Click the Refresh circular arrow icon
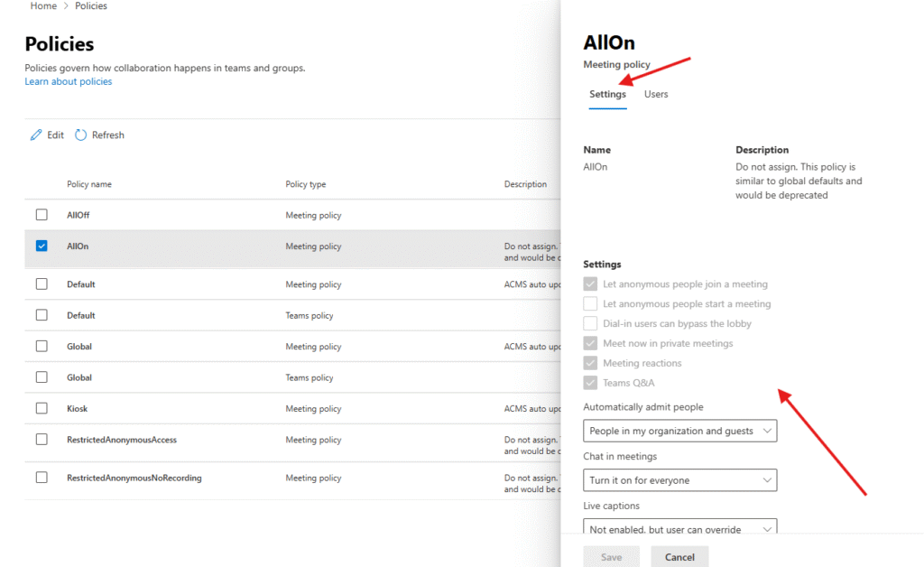The image size is (924, 567). (x=80, y=135)
